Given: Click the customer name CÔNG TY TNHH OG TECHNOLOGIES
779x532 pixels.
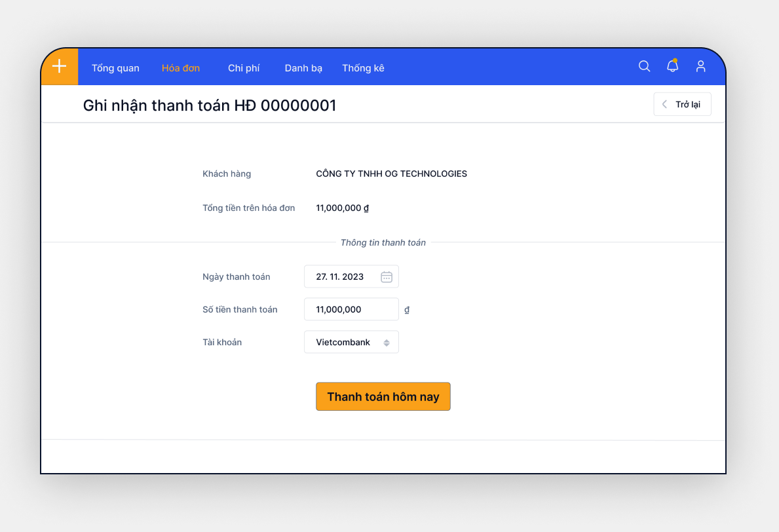Looking at the screenshot, I should [x=391, y=174].
